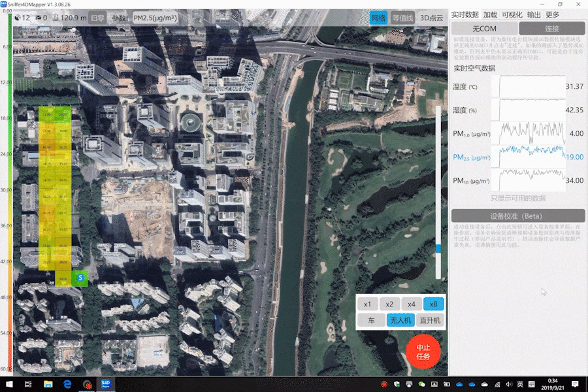Click the 只显示可用的数据 label
The width and height of the screenshot is (588, 392).
tap(518, 198)
